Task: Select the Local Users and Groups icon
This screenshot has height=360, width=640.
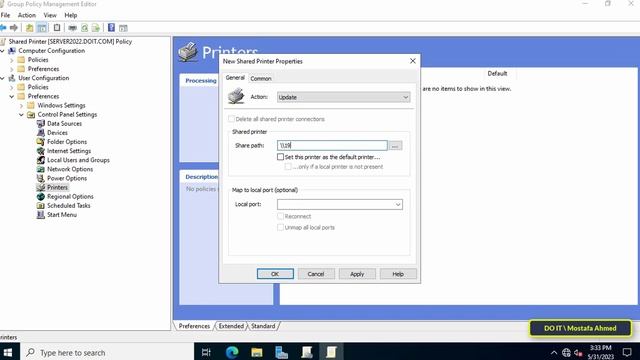Action: [40, 160]
